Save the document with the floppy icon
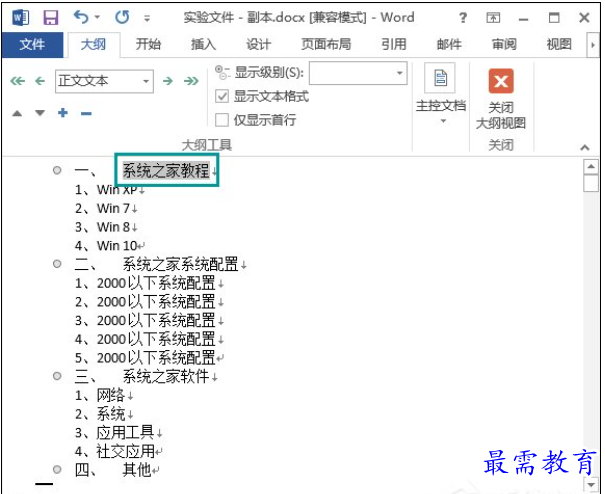The height and width of the screenshot is (494, 605). click(51, 18)
